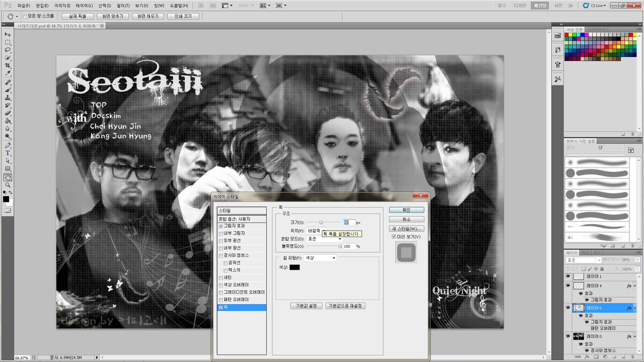
Task: Select the Eyedropper tool
Action: click(x=8, y=73)
